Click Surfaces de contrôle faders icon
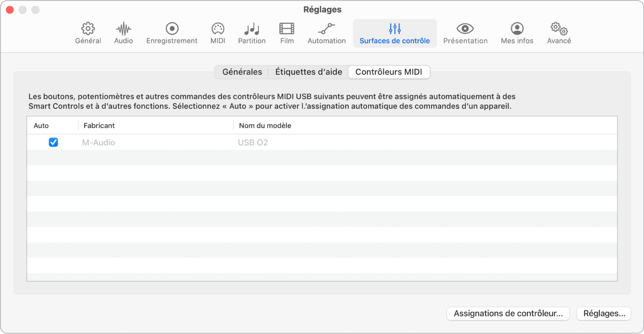644x334 pixels. point(394,29)
